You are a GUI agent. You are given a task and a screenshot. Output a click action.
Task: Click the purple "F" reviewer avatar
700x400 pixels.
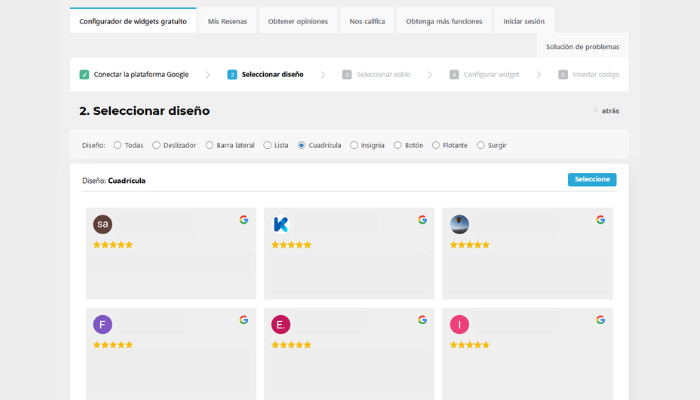pyautogui.click(x=102, y=324)
